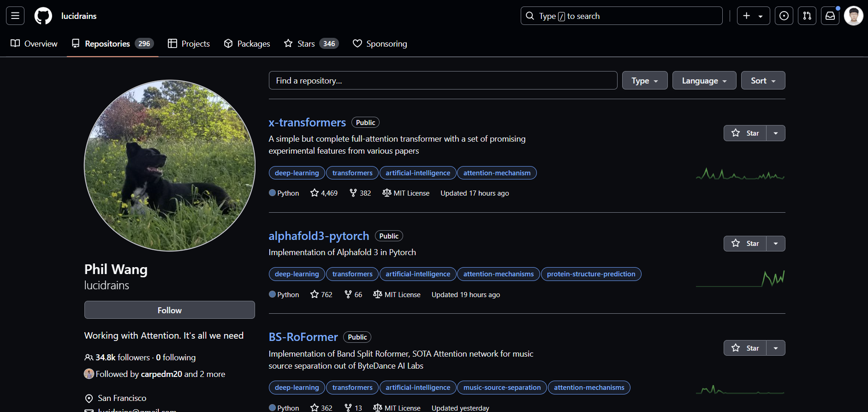The width and height of the screenshot is (868, 412).
Task: Open the Sort dropdown
Action: point(763,80)
